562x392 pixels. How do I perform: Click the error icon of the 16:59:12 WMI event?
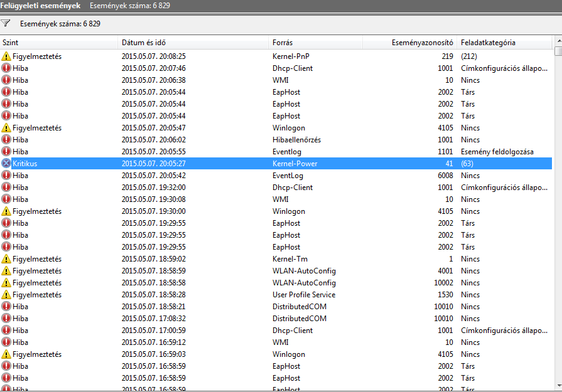pyautogui.click(x=6, y=342)
